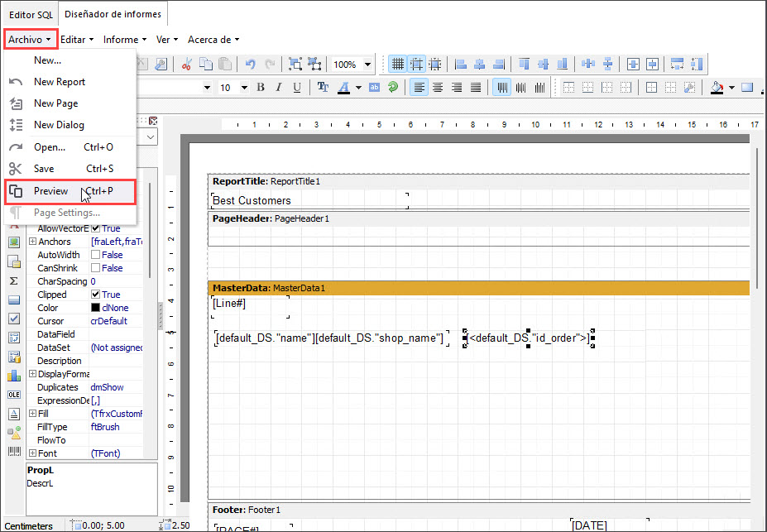Screen dimensions: 767x532
Task: Click the Center horizontally in band icon
Action: click(x=634, y=64)
